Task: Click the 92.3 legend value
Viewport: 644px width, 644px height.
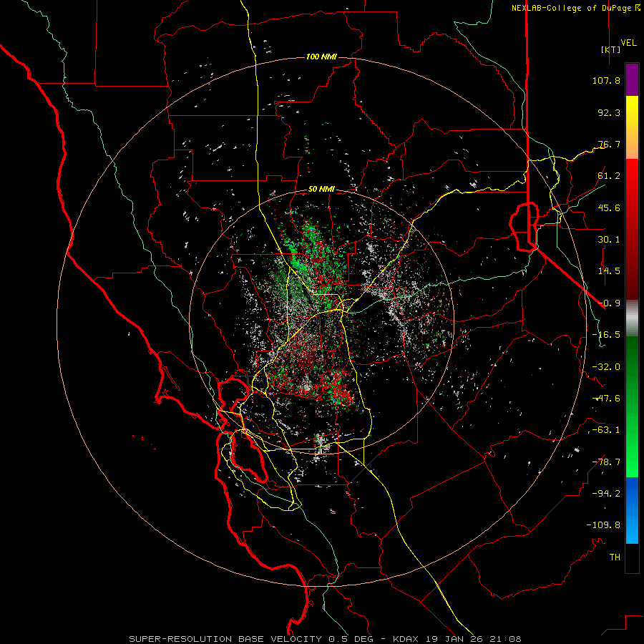Action: click(609, 112)
